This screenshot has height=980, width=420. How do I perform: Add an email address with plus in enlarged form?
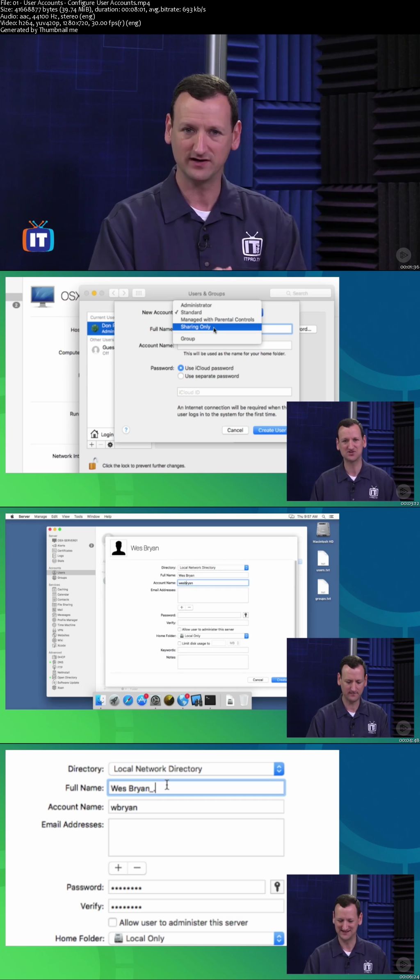(118, 868)
